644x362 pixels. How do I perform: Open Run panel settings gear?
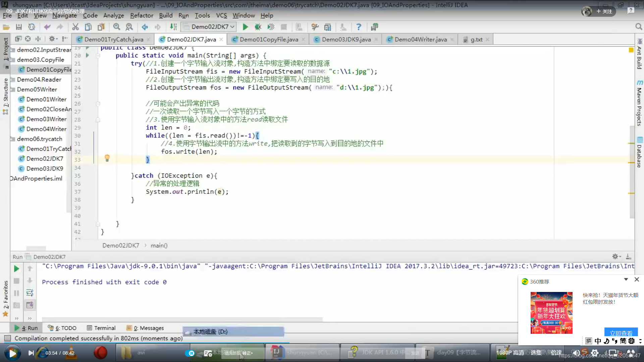(x=616, y=256)
